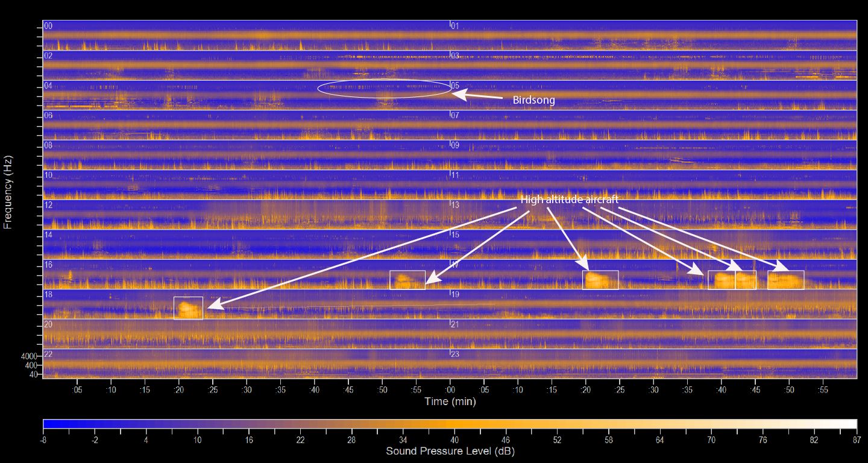Select the aircraft box in the hour 18 row

188,308
